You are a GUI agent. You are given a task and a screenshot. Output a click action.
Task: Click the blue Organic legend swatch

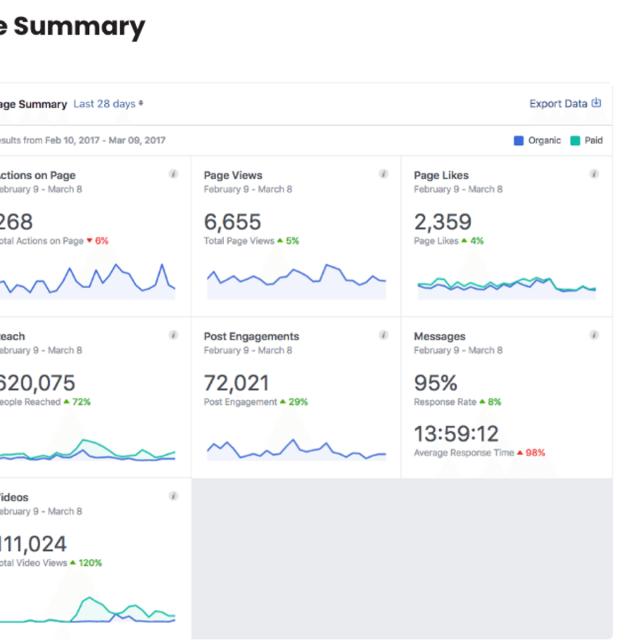pos(518,141)
